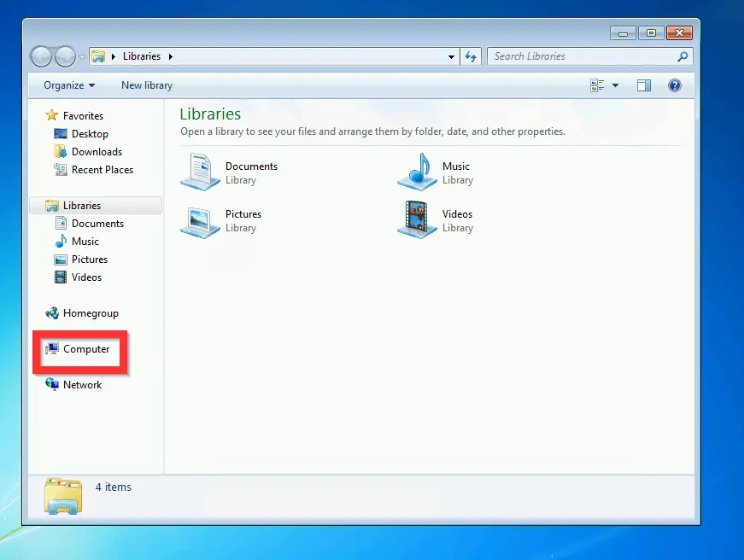The image size is (744, 560).
Task: Click the Forward navigation arrow button
Action: tap(65, 56)
